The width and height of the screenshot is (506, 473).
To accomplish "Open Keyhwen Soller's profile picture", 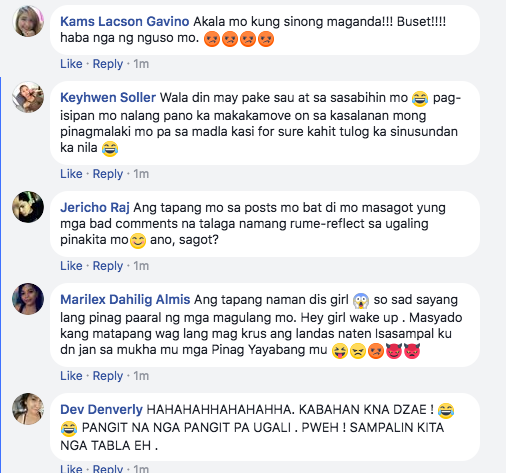I will click(28, 97).
